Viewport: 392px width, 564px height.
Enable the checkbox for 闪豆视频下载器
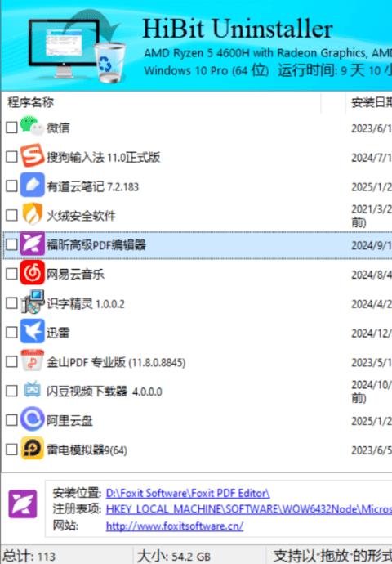[11, 391]
